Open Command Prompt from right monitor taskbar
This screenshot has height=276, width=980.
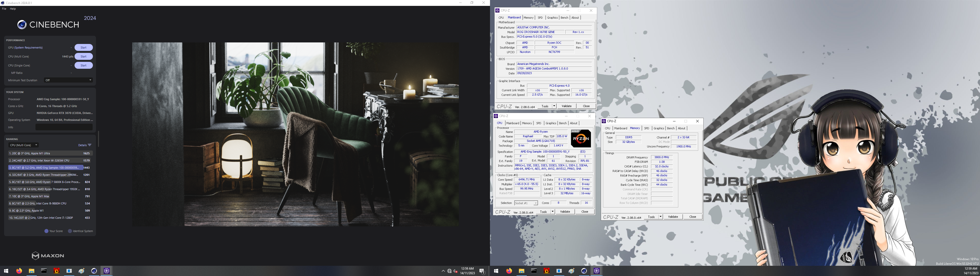pos(534,271)
